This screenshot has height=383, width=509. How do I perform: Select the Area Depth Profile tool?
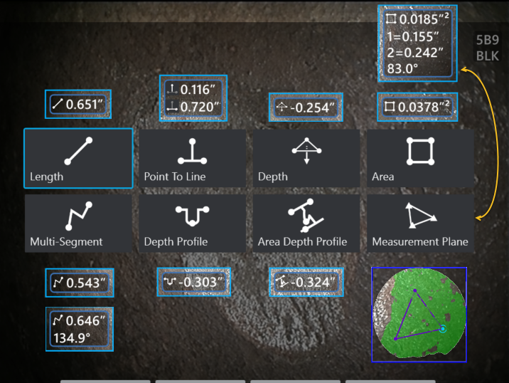coord(306,223)
